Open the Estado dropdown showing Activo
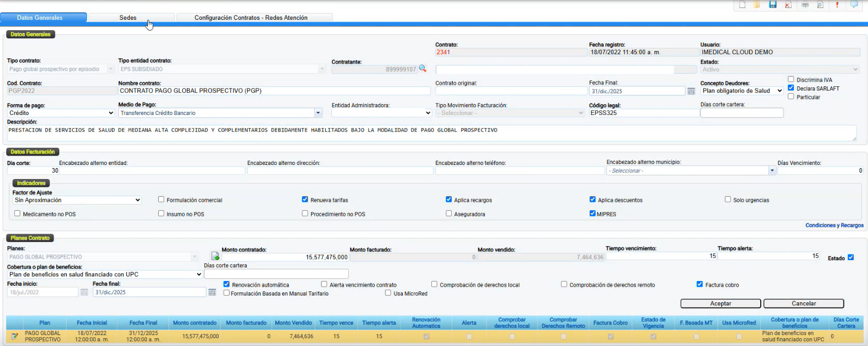This screenshot has width=868, height=346. tap(780, 69)
